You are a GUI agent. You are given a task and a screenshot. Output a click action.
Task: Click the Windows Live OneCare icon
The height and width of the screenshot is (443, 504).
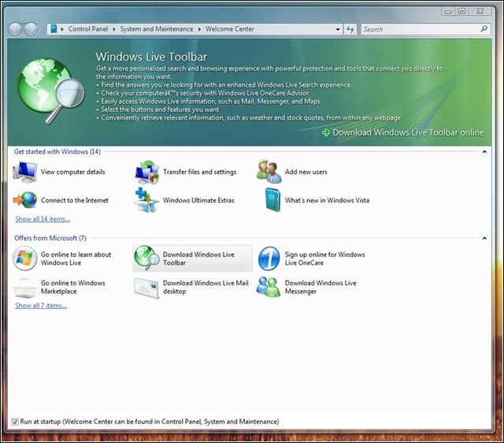click(x=269, y=259)
